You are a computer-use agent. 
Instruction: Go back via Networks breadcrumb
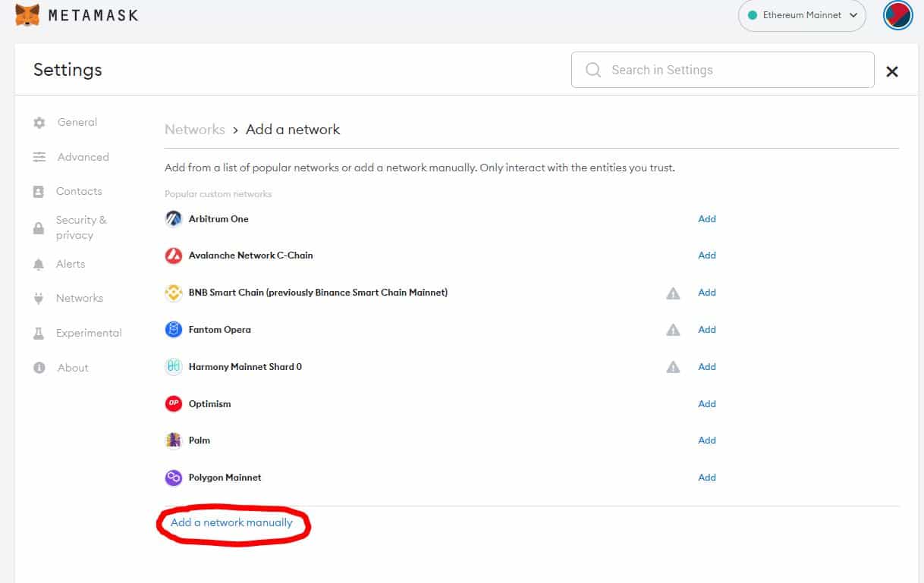point(195,130)
